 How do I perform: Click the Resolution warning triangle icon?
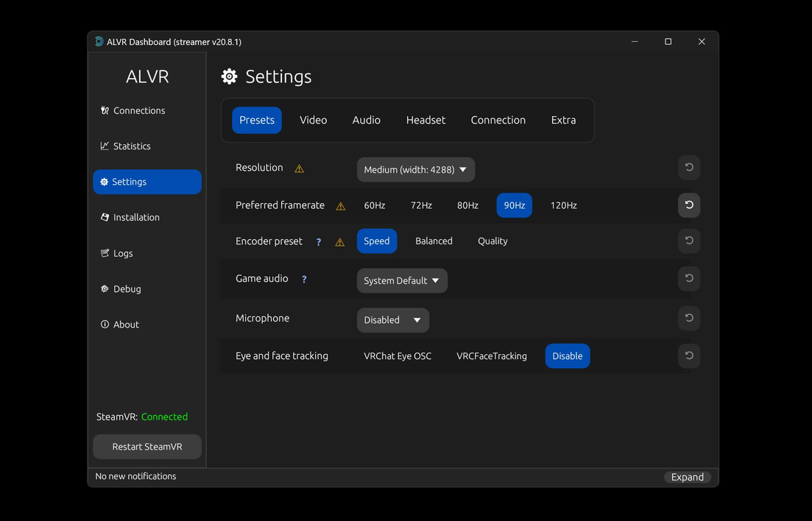click(300, 169)
